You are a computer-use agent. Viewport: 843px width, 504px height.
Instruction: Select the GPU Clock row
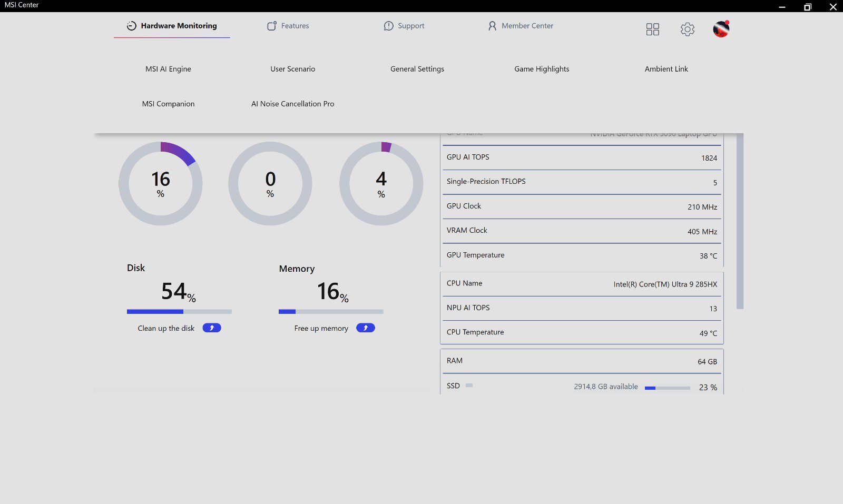point(582,206)
